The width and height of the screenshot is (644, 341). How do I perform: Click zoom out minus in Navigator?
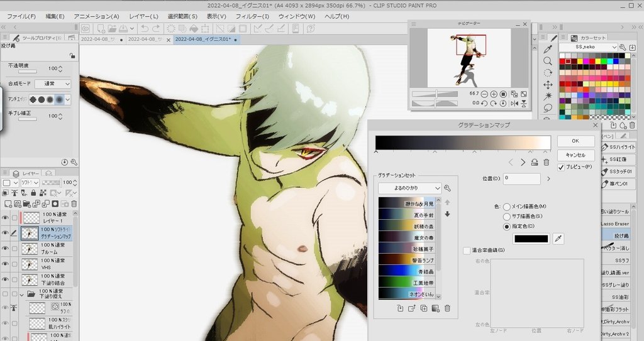[484, 94]
